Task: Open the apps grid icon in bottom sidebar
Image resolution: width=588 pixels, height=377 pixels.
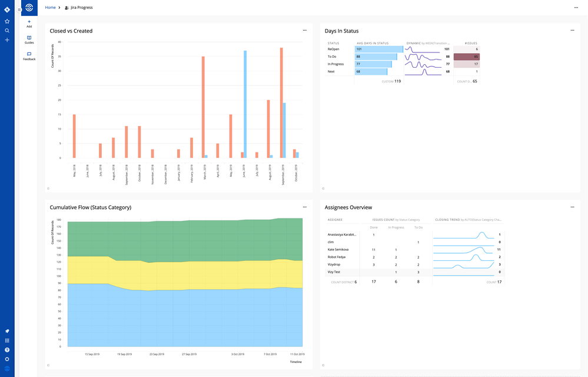Action: tap(6, 340)
